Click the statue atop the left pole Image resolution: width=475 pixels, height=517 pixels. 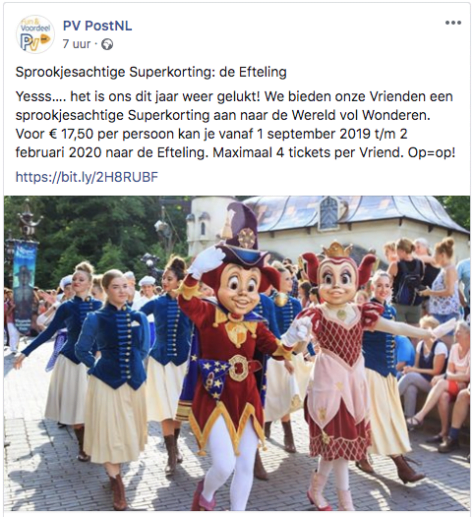pyautogui.click(x=27, y=222)
